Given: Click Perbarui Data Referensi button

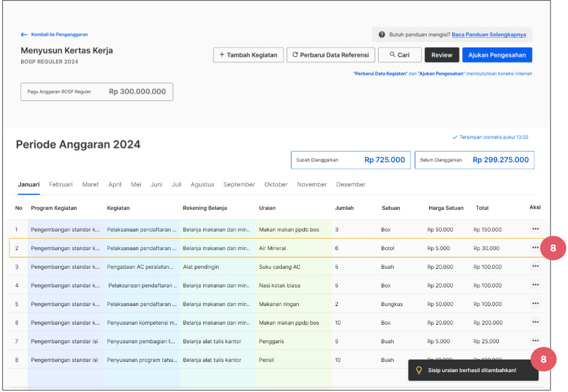Looking at the screenshot, I should tap(331, 55).
